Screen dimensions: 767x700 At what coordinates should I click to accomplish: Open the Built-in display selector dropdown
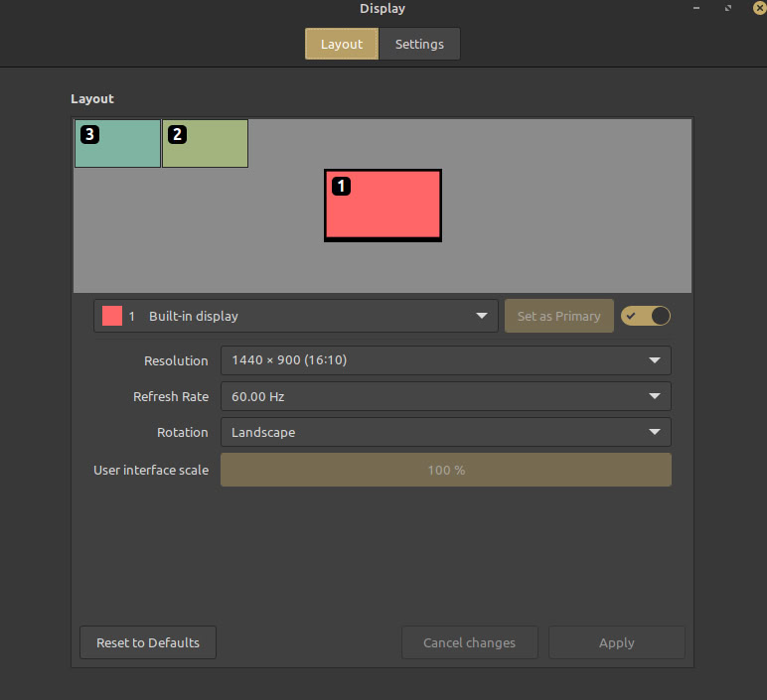pyautogui.click(x=296, y=317)
